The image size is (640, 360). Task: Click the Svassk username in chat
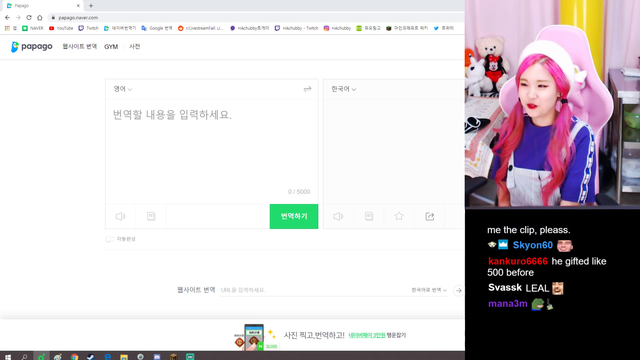tap(505, 288)
